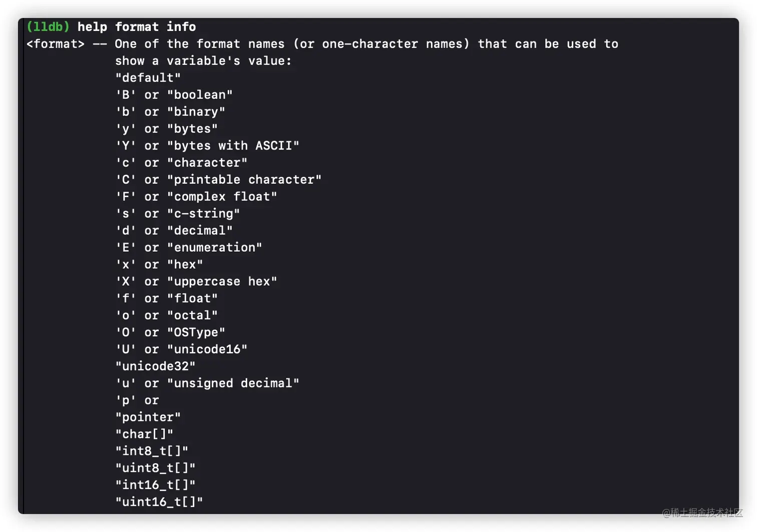The height and width of the screenshot is (532, 757).
Task: Click the "complex float" format name
Action: pyautogui.click(x=222, y=197)
